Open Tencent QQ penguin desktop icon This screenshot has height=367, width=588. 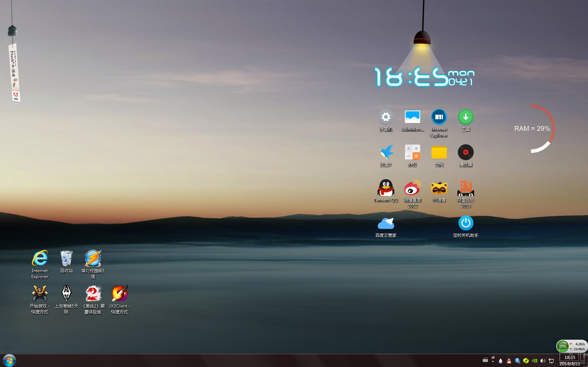(386, 188)
